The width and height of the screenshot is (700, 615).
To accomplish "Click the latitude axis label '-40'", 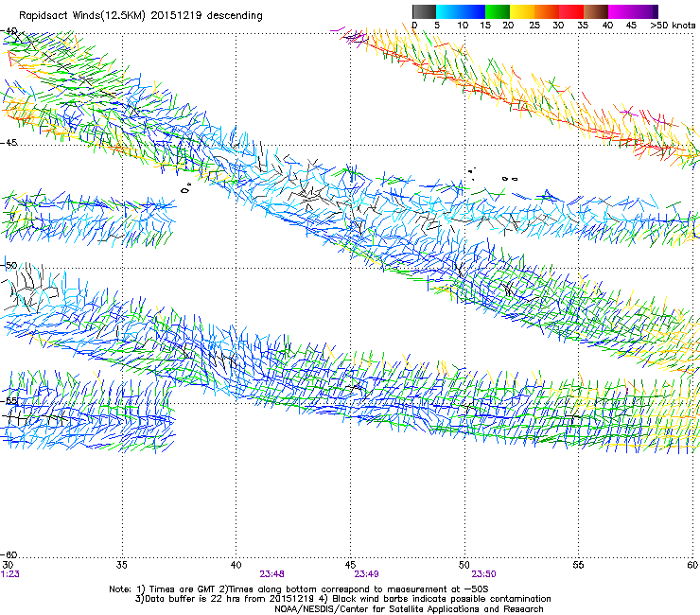I will [9, 31].
